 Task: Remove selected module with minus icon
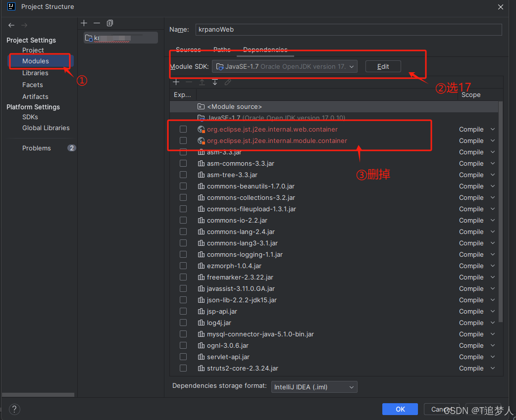point(97,23)
